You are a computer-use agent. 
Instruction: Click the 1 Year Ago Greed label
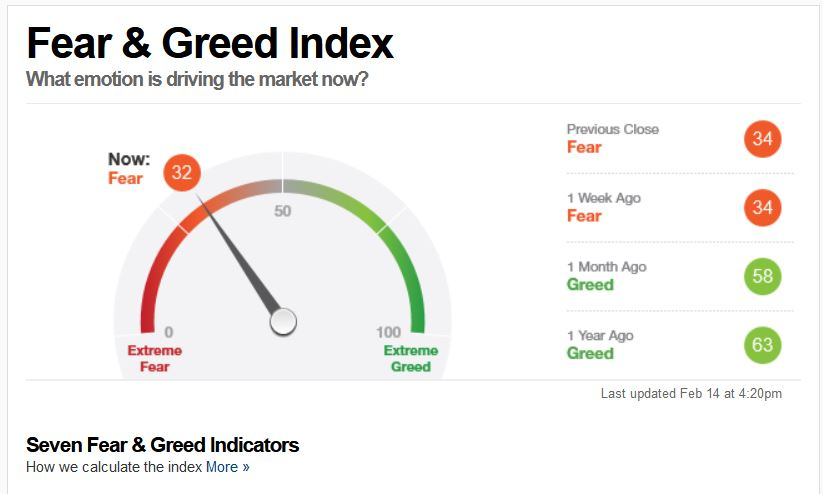[x=590, y=353]
